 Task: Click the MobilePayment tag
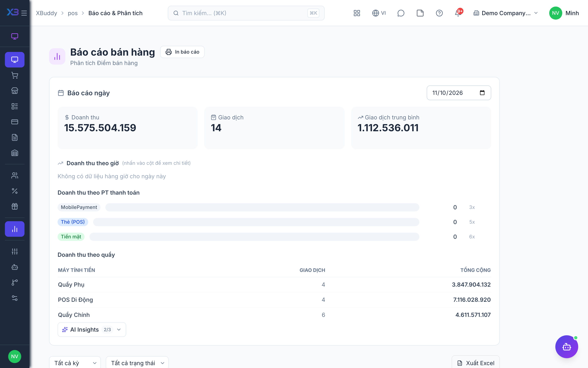(79, 207)
